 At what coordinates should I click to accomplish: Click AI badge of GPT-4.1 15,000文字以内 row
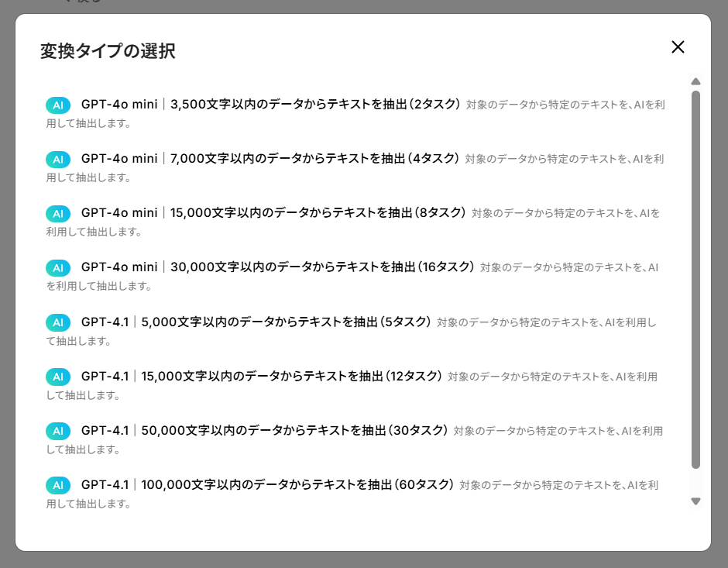coord(58,377)
